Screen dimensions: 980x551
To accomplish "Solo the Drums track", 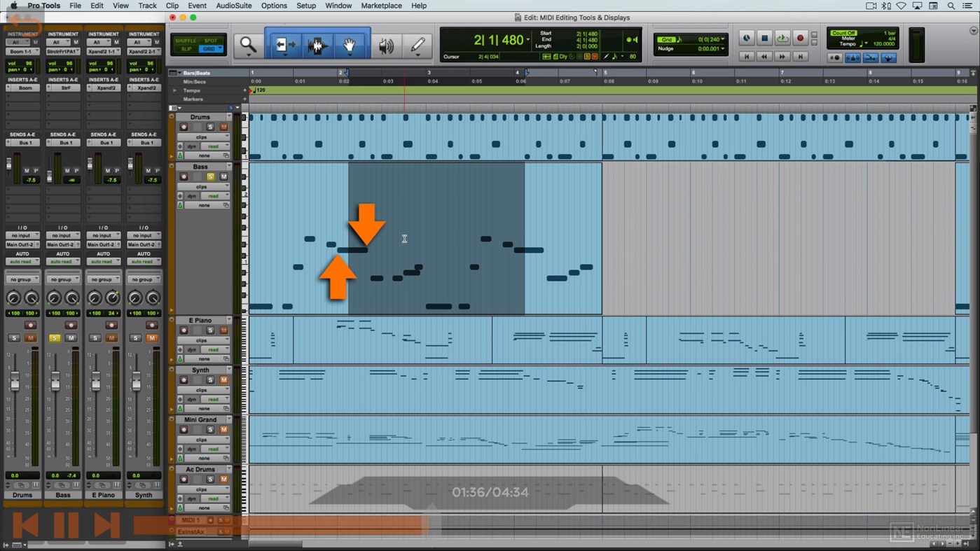I will (210, 127).
